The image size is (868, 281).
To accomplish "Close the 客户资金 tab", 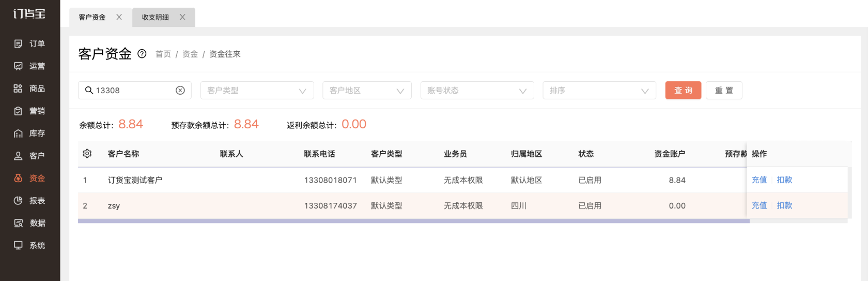I will (119, 17).
